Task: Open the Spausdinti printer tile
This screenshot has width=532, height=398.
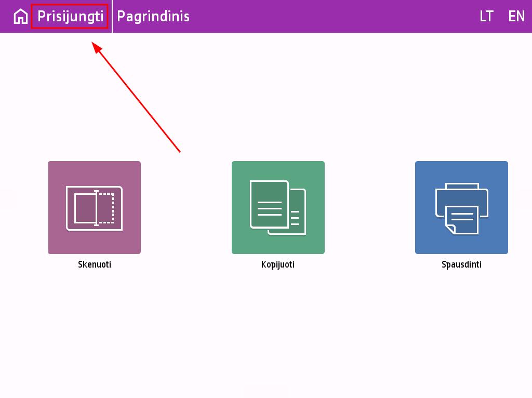Action: coord(461,207)
